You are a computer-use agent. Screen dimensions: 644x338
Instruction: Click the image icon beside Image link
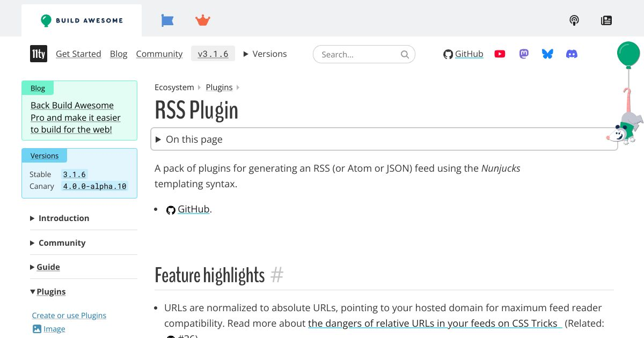[36, 329]
